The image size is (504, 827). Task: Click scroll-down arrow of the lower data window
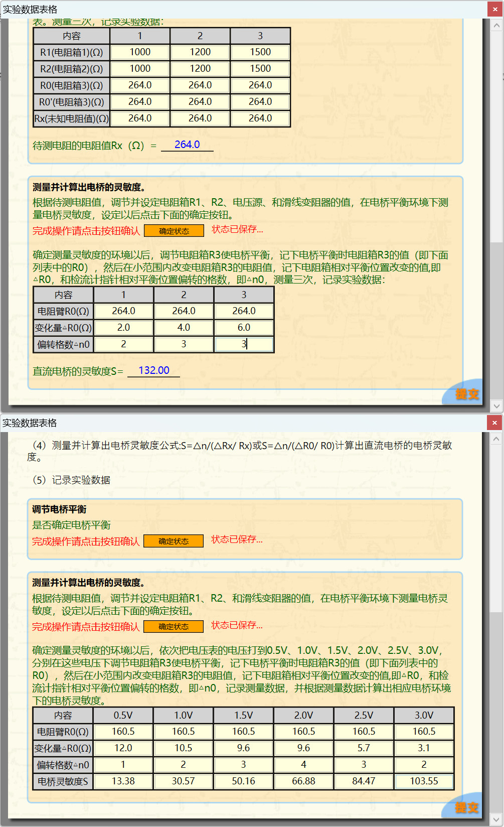496,818
